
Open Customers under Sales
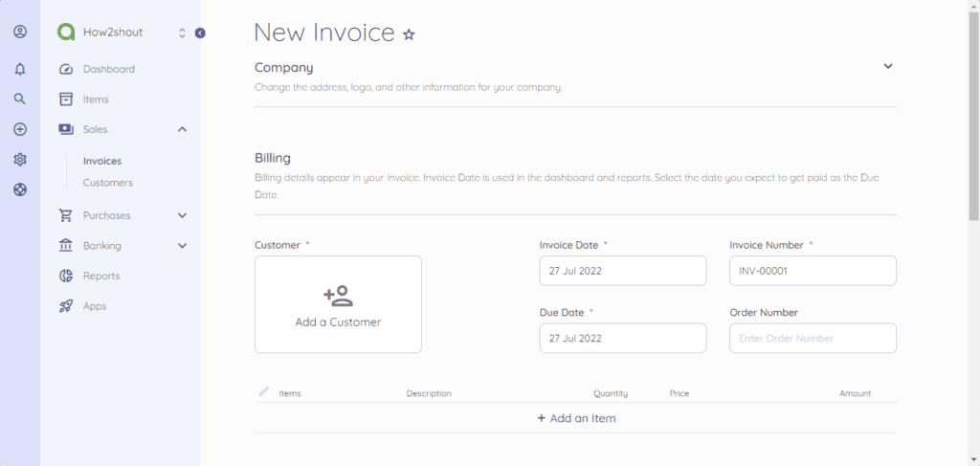tap(107, 183)
